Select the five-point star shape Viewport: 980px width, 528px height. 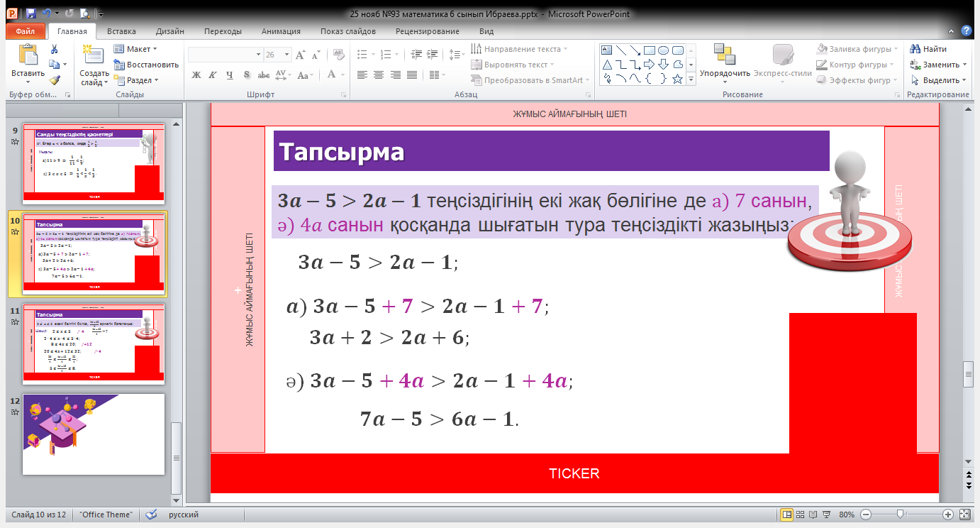[x=677, y=79]
